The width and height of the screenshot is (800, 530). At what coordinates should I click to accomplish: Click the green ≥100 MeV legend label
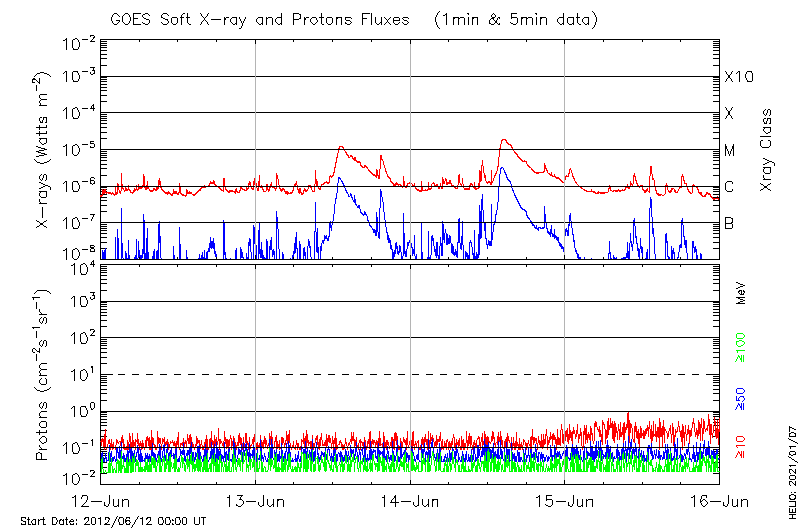click(741, 347)
